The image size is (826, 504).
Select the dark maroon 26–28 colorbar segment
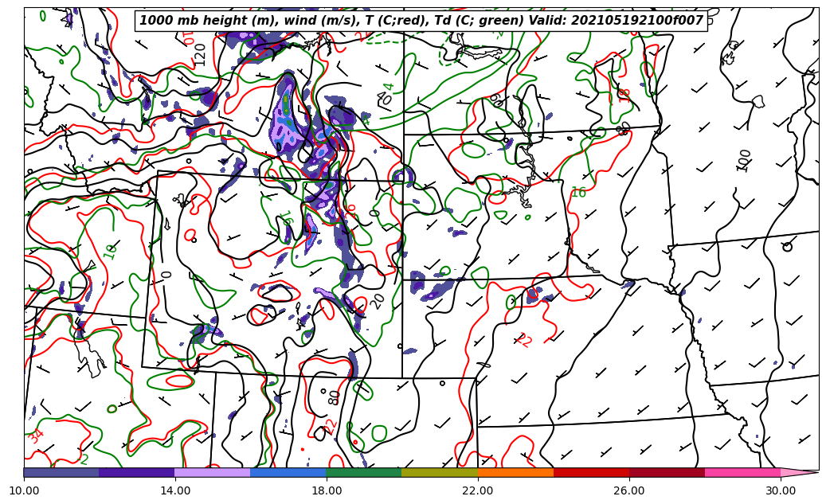(x=667, y=472)
